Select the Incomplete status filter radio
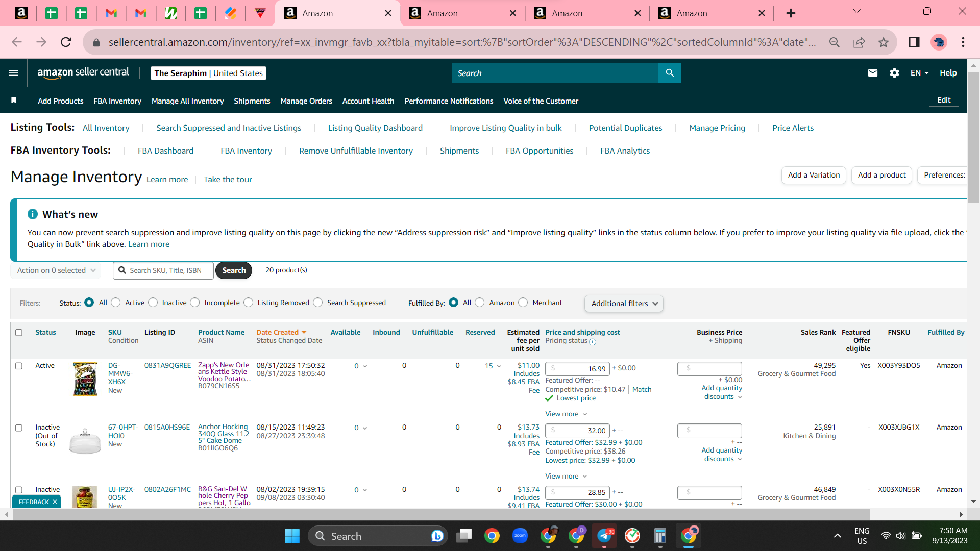 tap(195, 303)
